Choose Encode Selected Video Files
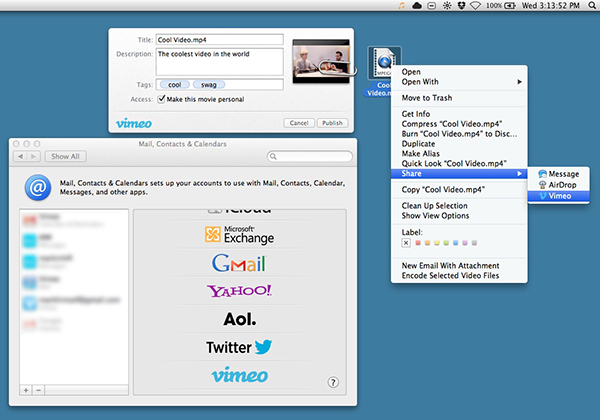 point(459,275)
